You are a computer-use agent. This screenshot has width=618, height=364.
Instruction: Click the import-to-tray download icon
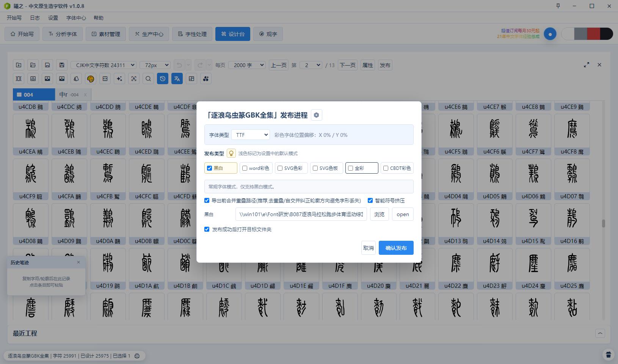(33, 79)
